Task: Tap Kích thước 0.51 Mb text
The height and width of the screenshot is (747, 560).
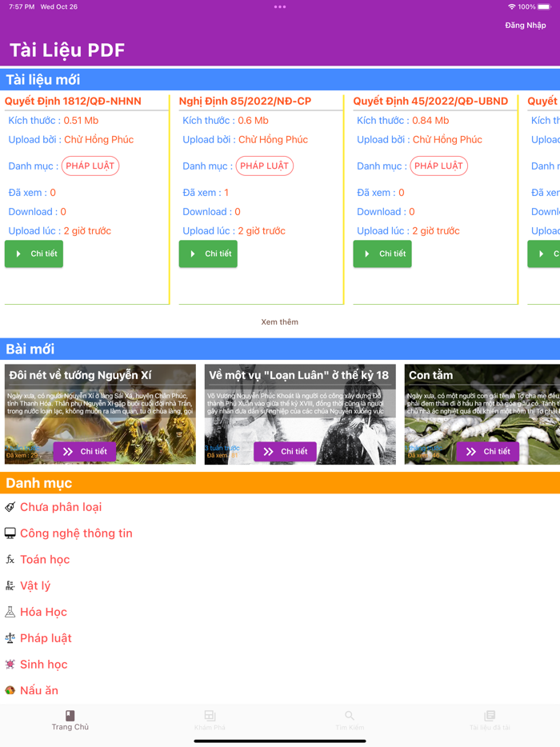Action: (54, 121)
